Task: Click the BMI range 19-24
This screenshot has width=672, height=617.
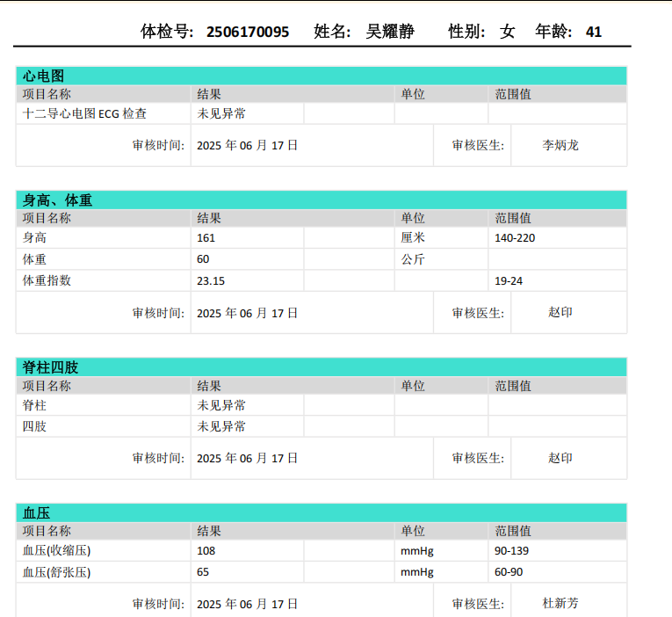Action: (509, 281)
